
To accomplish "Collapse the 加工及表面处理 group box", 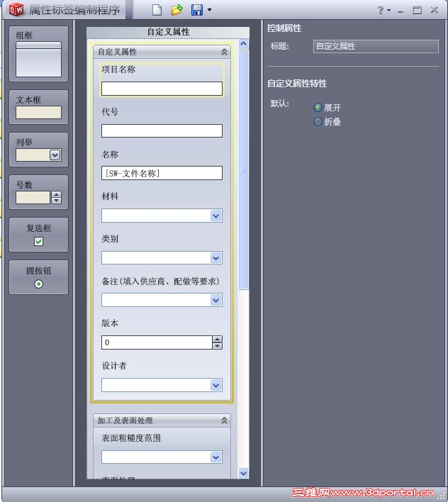I will tap(224, 420).
